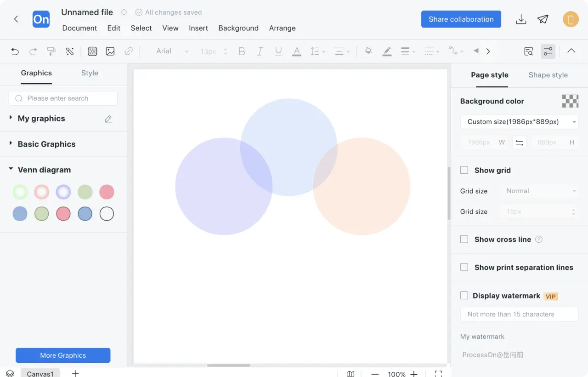Switch to the Shape style tab
This screenshot has width=588, height=377.
[548, 75]
